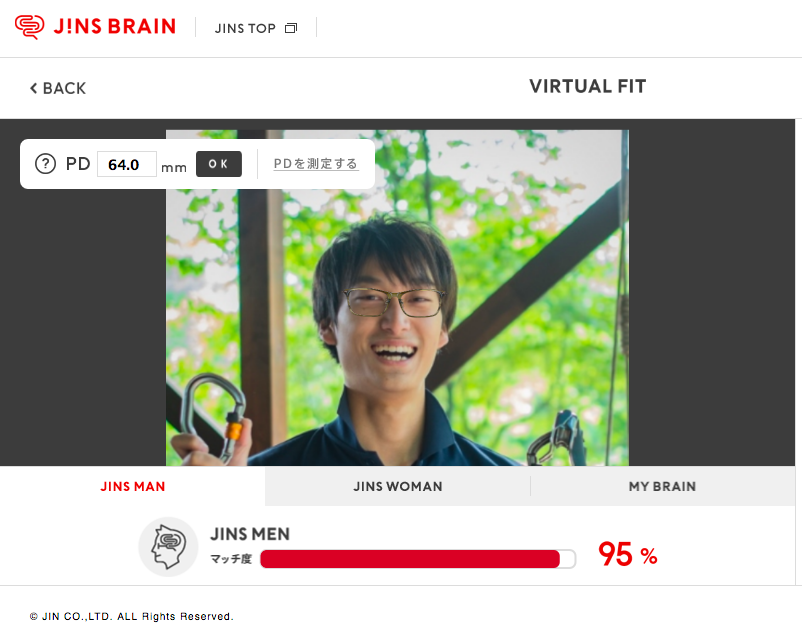
Task: Click the virtual glasses on the face
Action: pyautogui.click(x=394, y=302)
